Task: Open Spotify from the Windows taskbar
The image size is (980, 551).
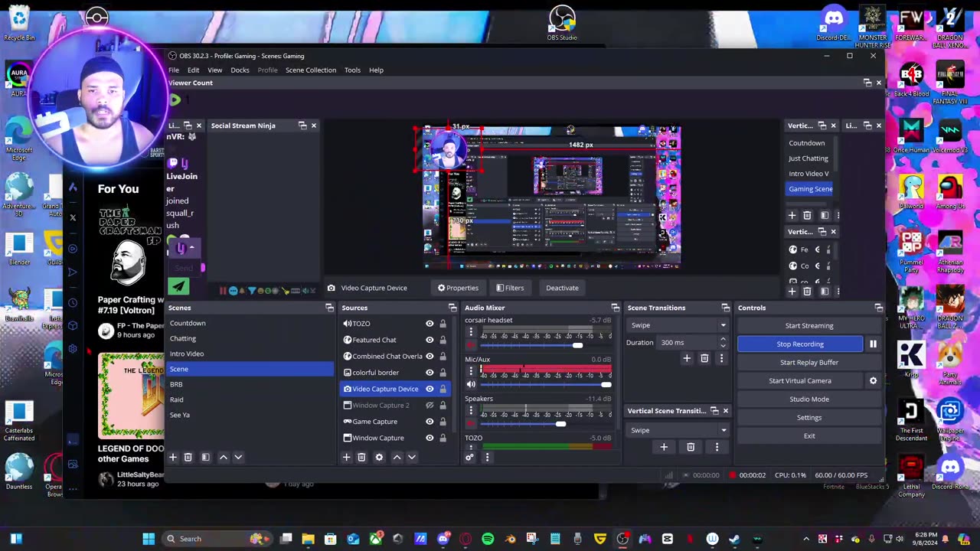Action: pos(488,539)
